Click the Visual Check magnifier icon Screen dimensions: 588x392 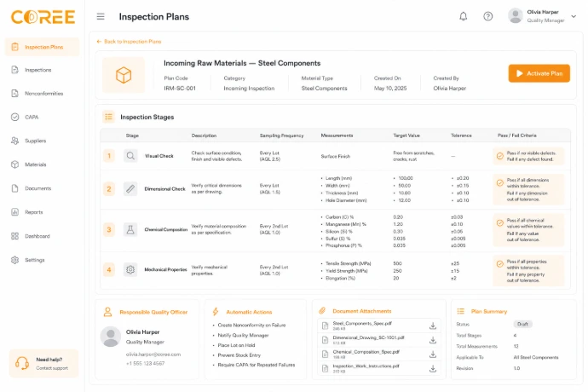click(130, 156)
